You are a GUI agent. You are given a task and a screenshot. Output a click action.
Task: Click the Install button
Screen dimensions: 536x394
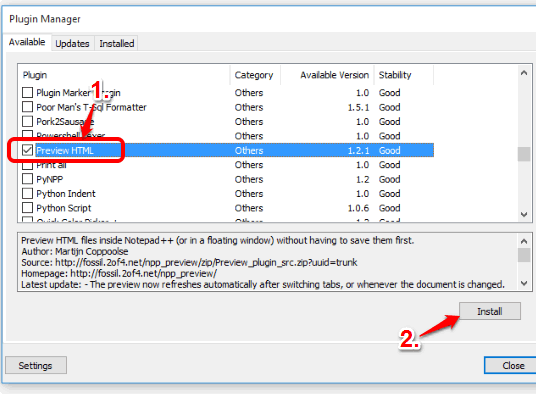point(490,311)
